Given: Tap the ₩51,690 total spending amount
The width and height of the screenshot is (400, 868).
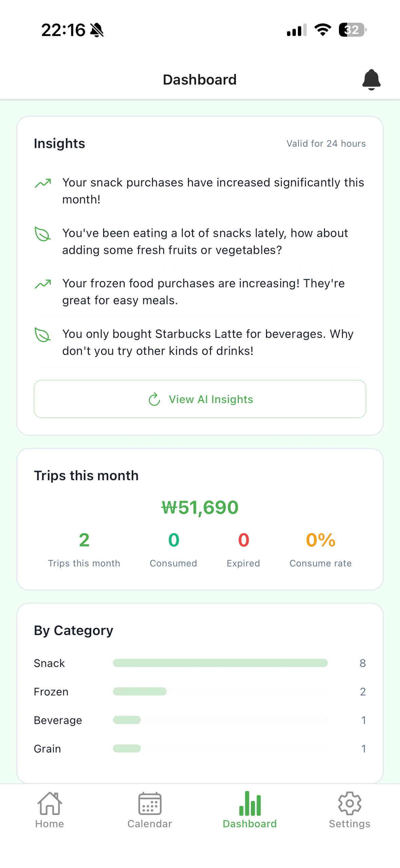Looking at the screenshot, I should pos(200,508).
